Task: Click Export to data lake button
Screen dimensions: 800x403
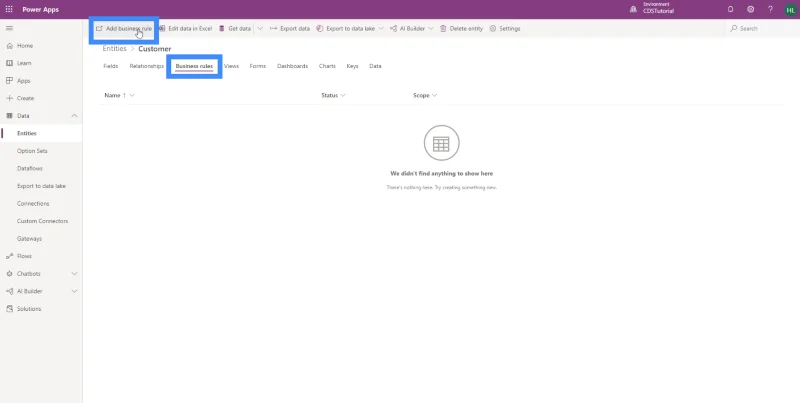Action: [x=346, y=29]
